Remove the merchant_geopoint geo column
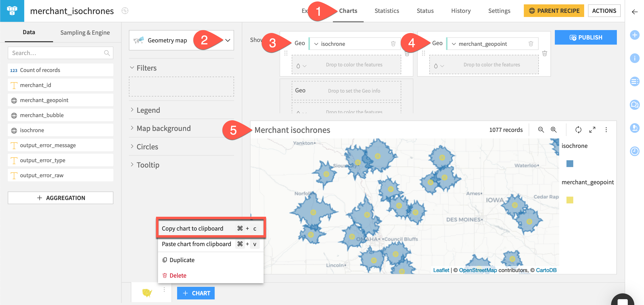The image size is (644, 305). pos(531,44)
